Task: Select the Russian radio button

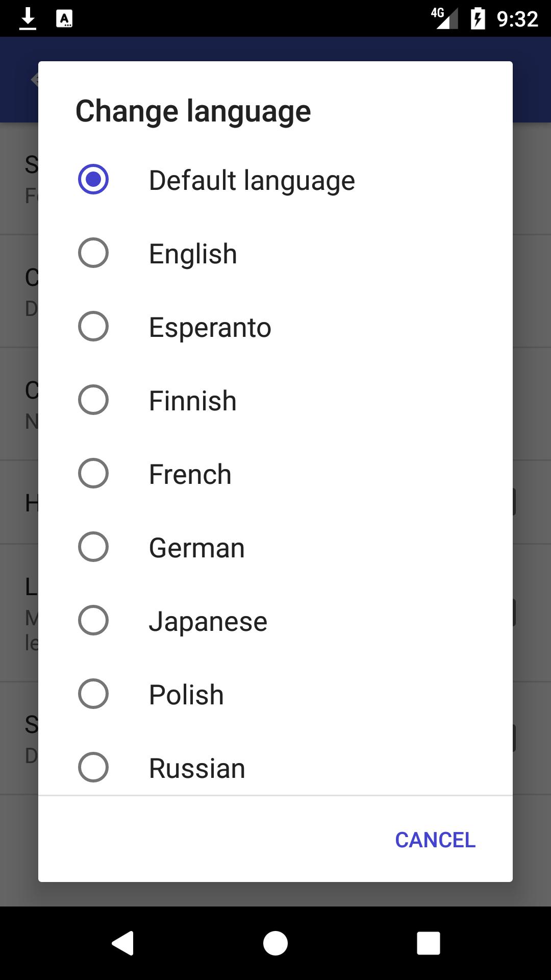Action: point(93,768)
